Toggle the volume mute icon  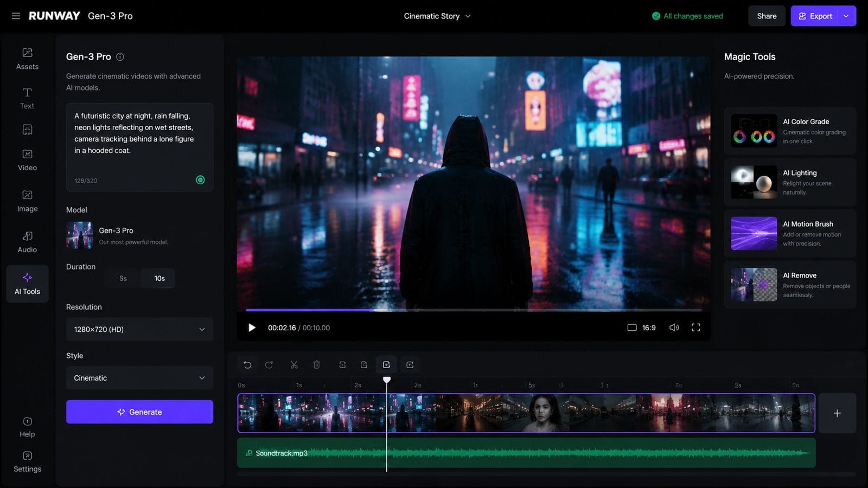point(674,328)
